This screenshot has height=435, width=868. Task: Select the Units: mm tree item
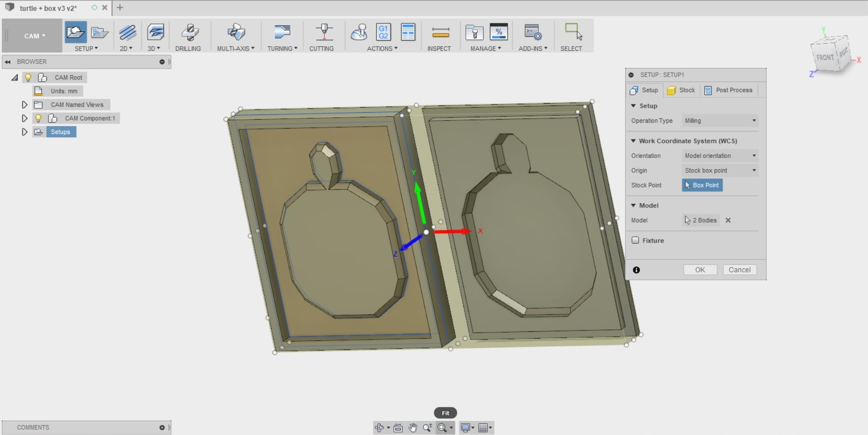pyautogui.click(x=64, y=91)
